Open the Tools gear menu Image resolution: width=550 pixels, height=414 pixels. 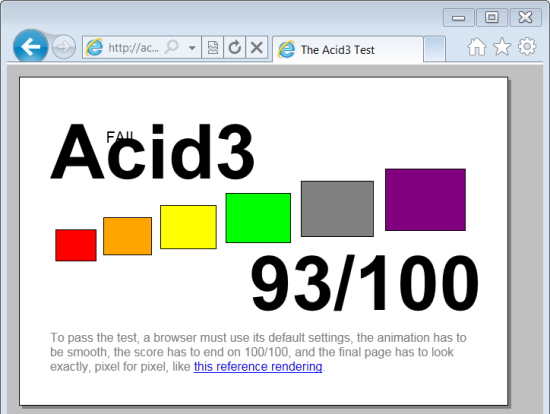pyautogui.click(x=527, y=47)
